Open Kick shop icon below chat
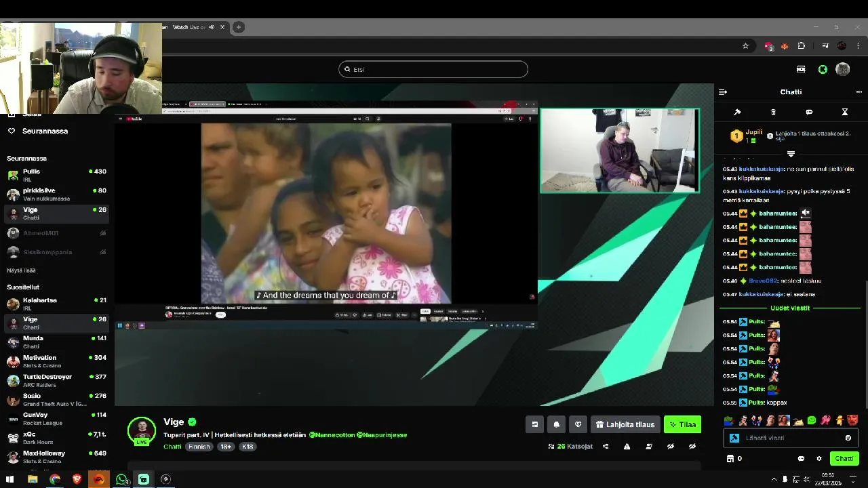Viewport: 868px width, 488px height. (x=730, y=459)
